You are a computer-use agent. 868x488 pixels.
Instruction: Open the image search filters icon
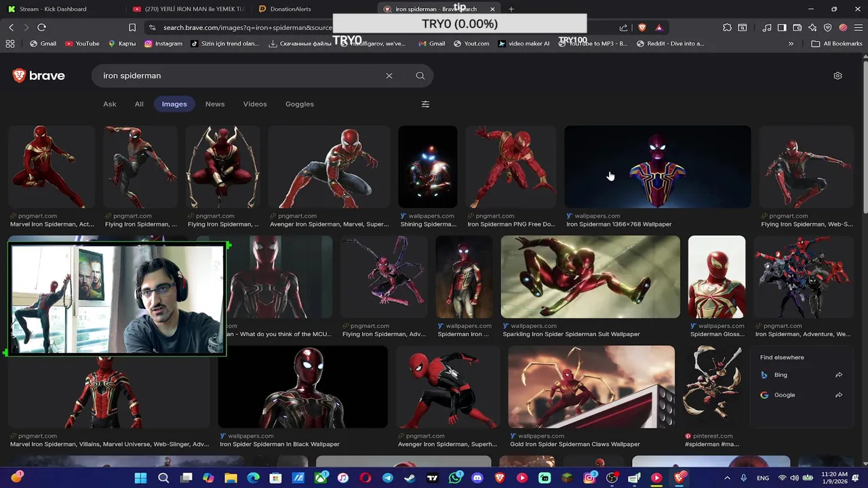[425, 104]
